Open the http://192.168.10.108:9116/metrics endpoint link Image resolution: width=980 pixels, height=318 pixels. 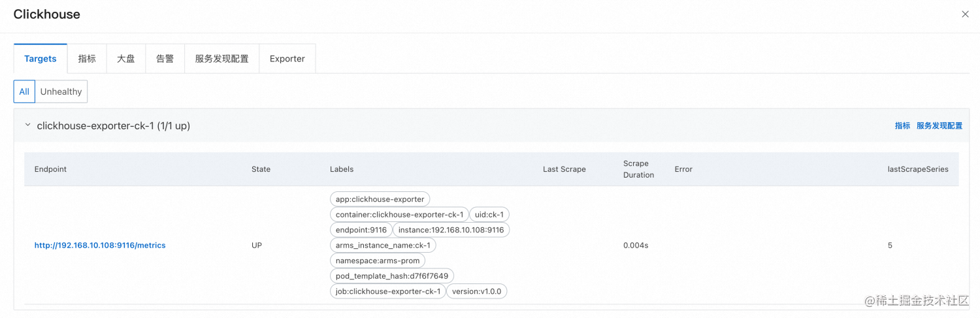coord(100,246)
